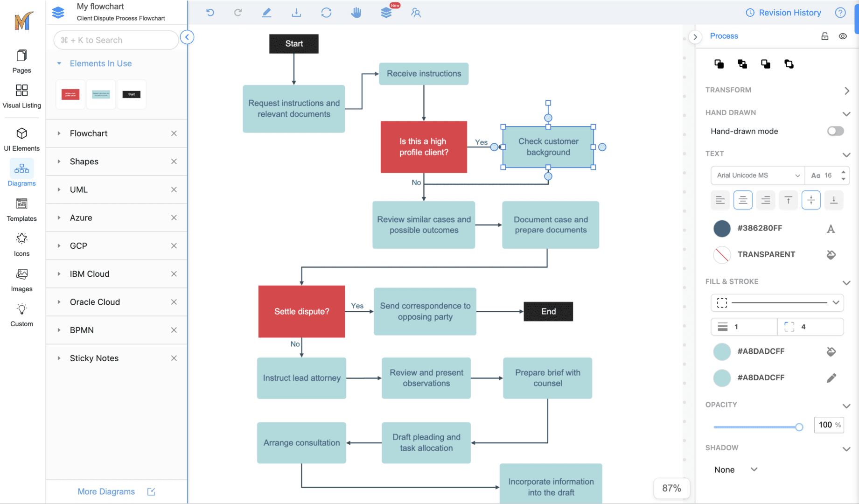Screen dimensions: 859x504
Task: Select the Icons panel in sidebar
Action: point(21,243)
